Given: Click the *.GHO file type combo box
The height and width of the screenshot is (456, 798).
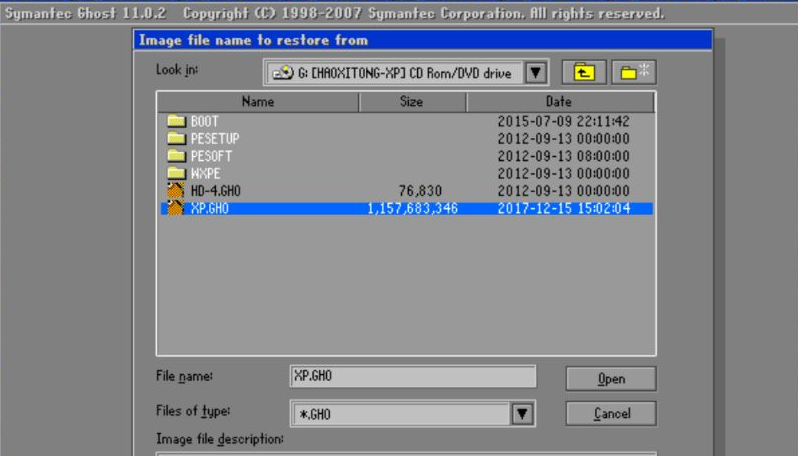Looking at the screenshot, I should point(412,414).
